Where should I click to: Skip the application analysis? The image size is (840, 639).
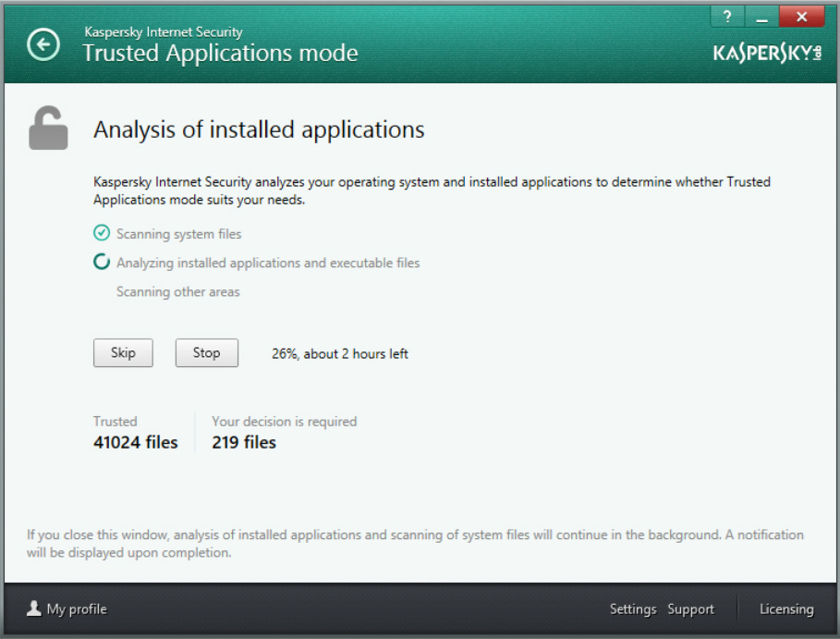pos(123,352)
